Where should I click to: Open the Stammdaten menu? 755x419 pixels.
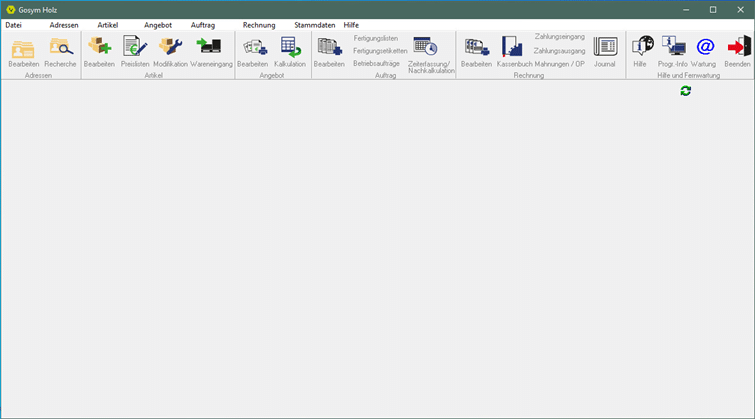click(x=314, y=25)
